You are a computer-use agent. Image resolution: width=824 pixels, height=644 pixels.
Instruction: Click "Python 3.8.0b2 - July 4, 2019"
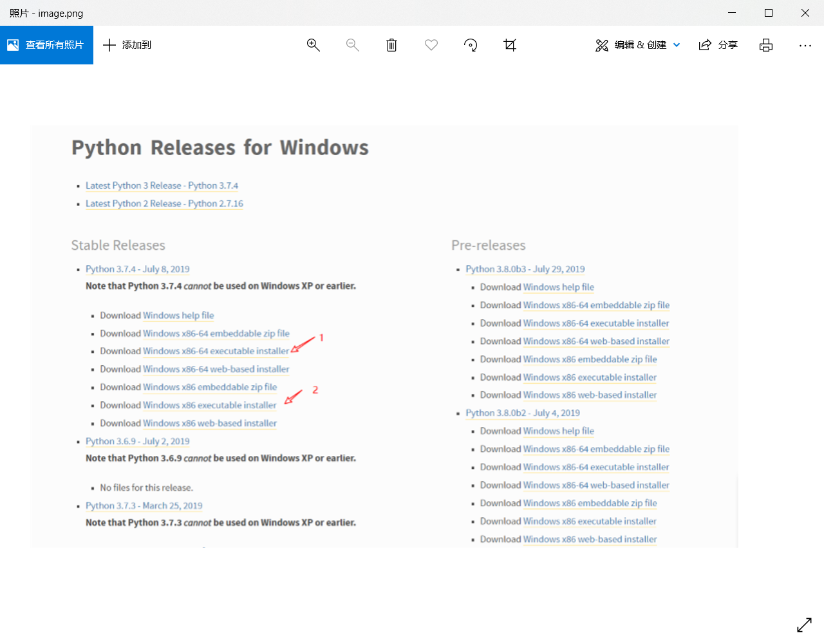[523, 413]
